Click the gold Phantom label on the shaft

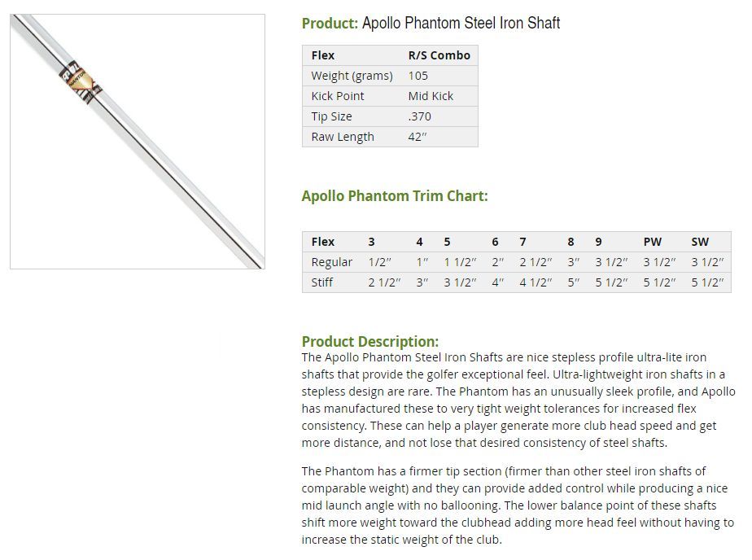[x=80, y=82]
